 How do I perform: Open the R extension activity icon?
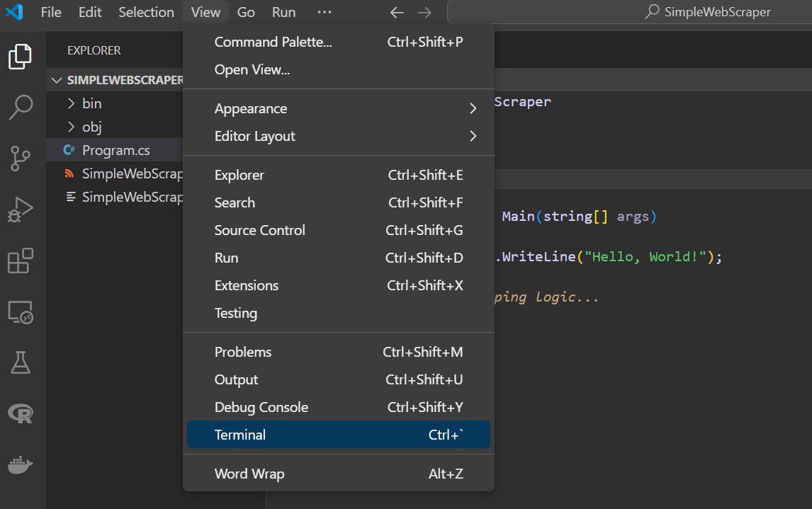[x=21, y=413]
